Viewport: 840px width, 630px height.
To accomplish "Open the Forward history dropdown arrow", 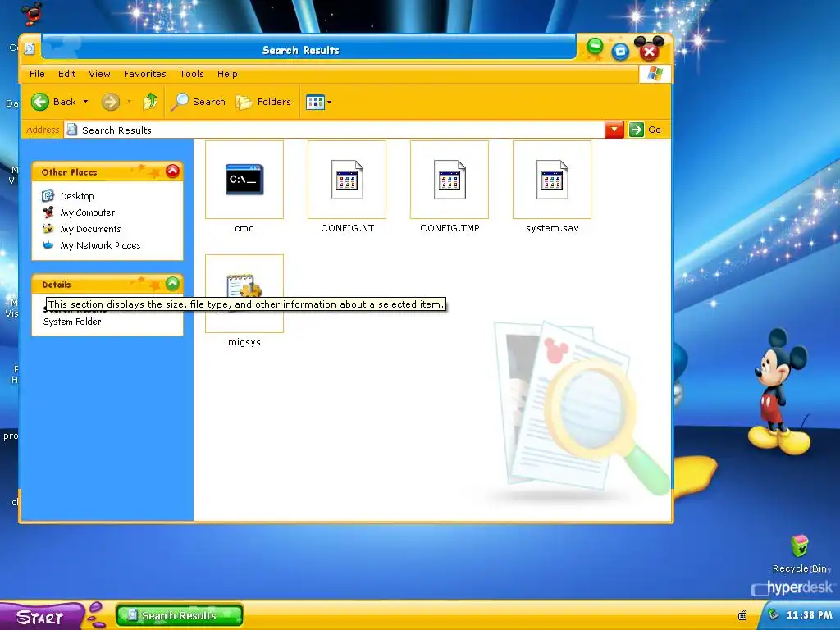I will [x=129, y=102].
